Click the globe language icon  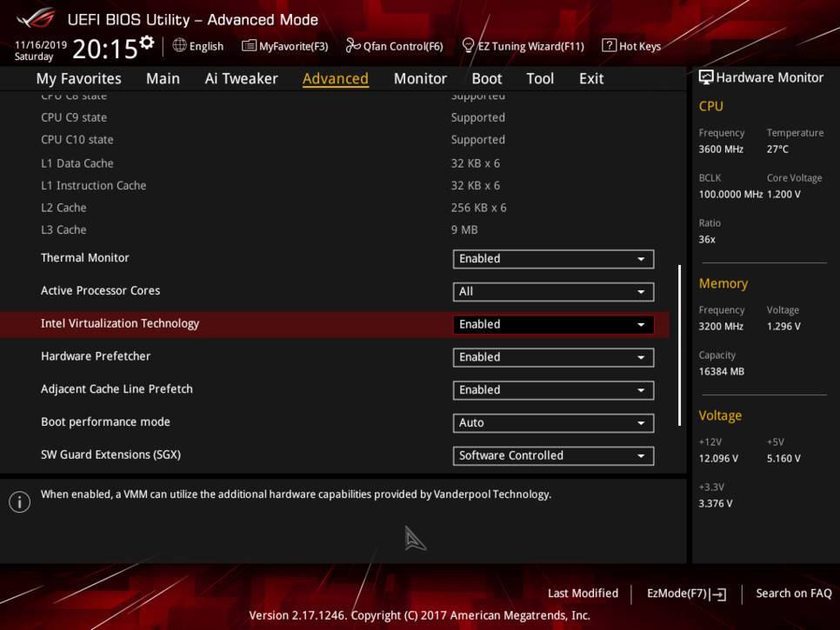point(179,45)
